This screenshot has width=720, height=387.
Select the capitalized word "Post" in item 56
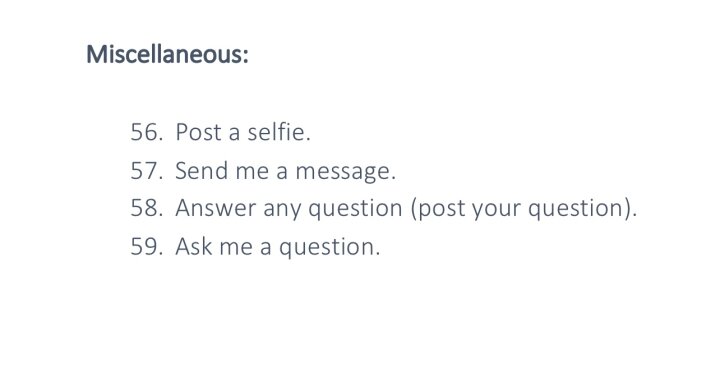coord(198,132)
